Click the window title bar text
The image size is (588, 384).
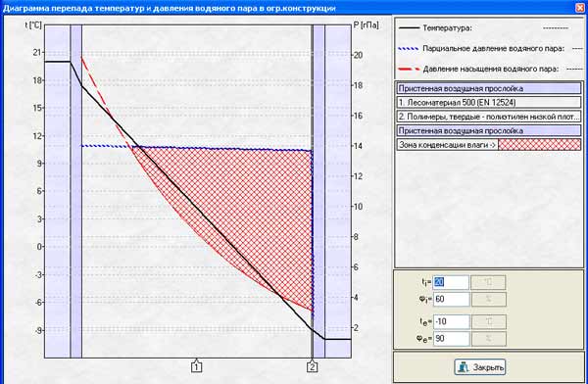click(x=170, y=8)
